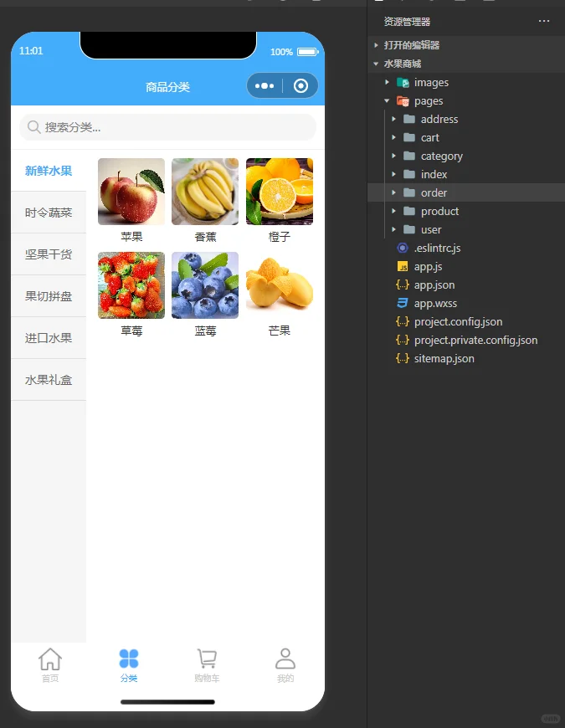Expand the index folder arrow
The image size is (565, 728).
pos(393,174)
